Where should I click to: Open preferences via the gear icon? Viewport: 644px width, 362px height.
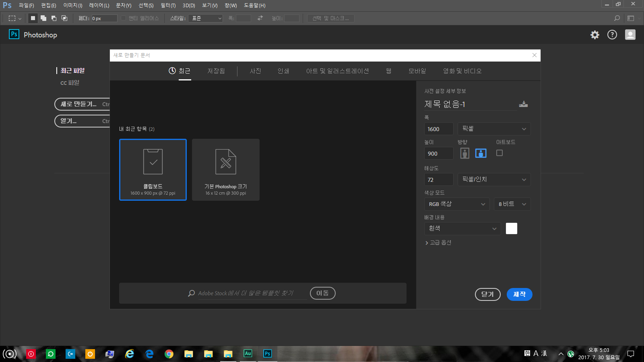(x=595, y=35)
